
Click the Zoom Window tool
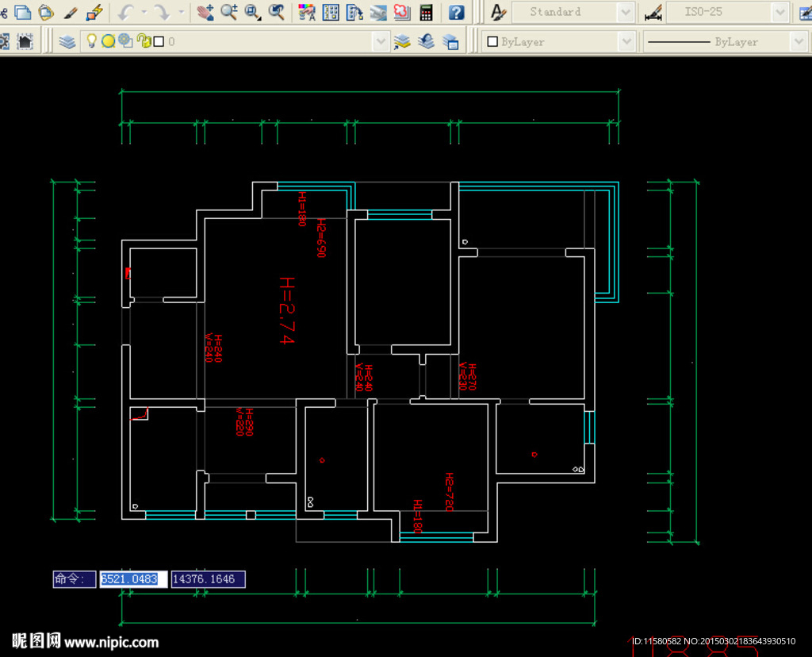click(x=253, y=12)
